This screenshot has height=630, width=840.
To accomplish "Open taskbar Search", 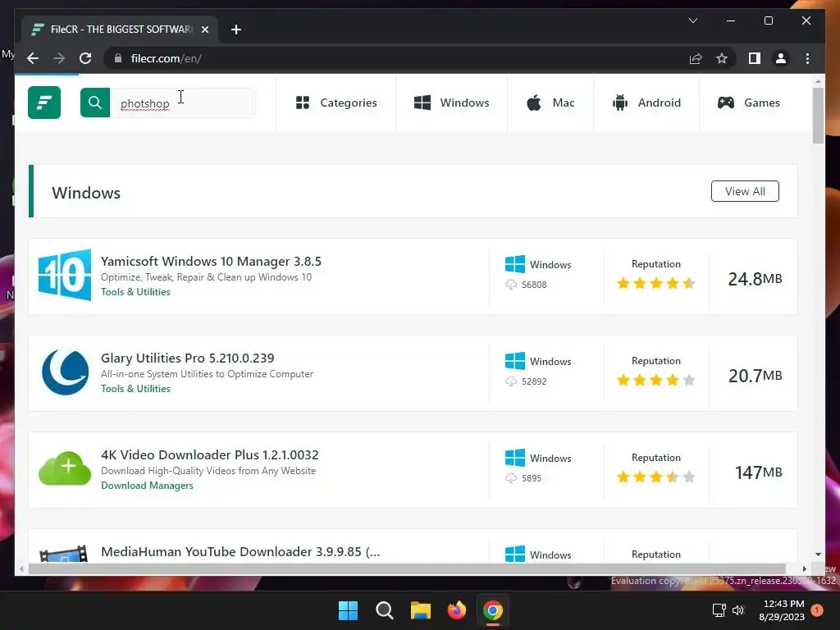I will pos(384,610).
